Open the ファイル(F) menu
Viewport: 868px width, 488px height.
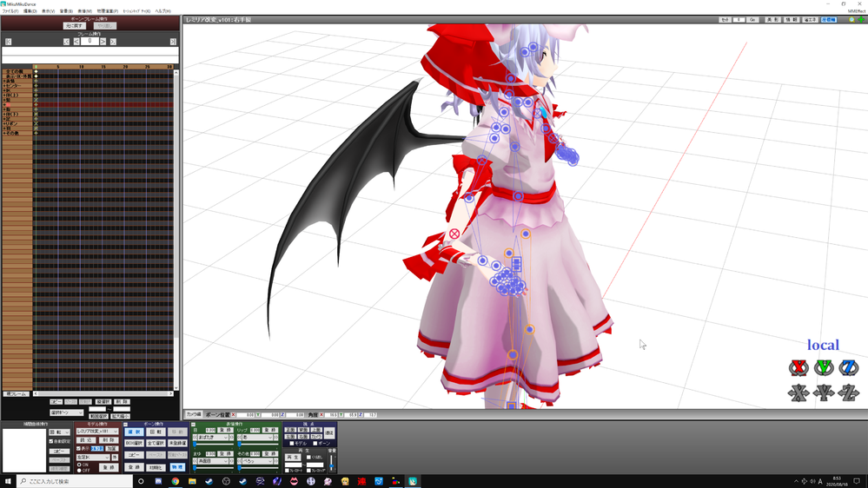[10, 11]
